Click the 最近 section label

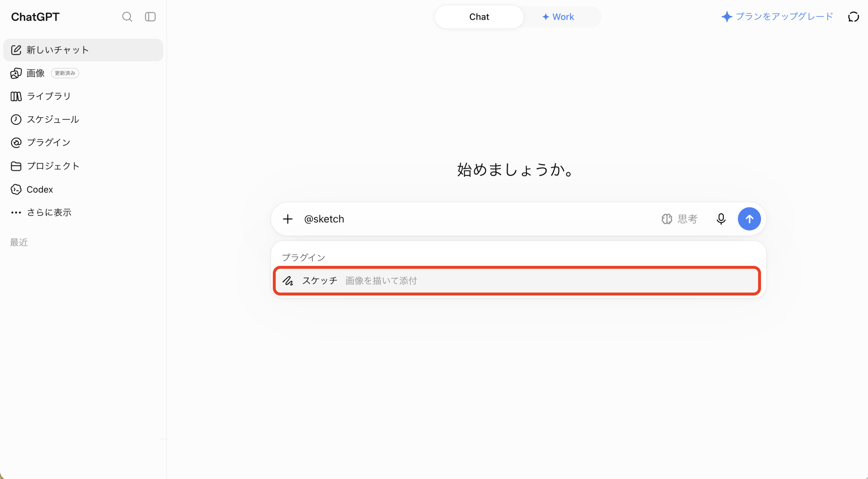pos(19,242)
